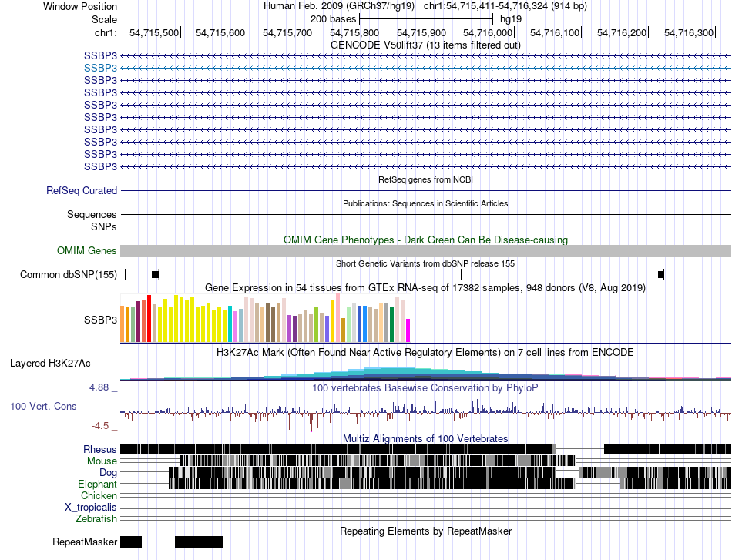Click the 54,715,500 ruler coordinate
The width and height of the screenshot is (732, 560).
154,32
